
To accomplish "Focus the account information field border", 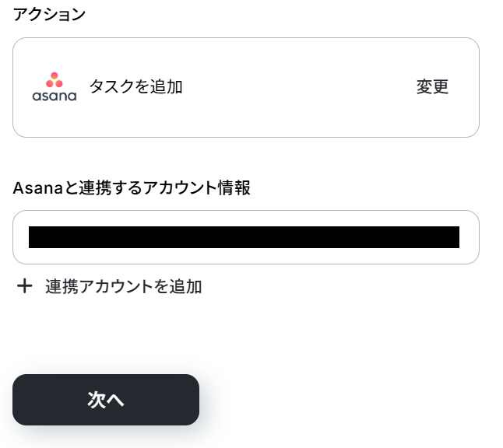I will click(245, 212).
